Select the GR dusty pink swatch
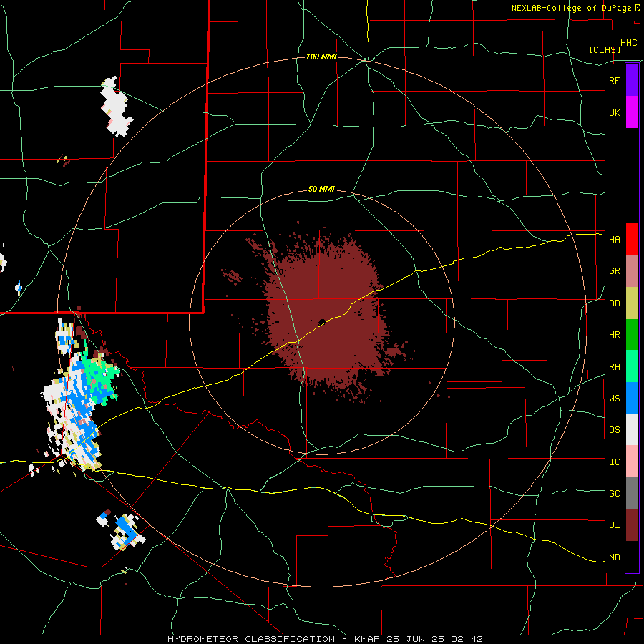The width and height of the screenshot is (644, 644). click(x=632, y=271)
